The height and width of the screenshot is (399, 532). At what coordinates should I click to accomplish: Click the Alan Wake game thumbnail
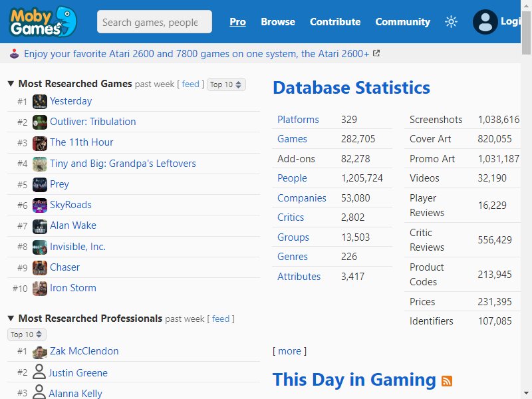coord(40,226)
